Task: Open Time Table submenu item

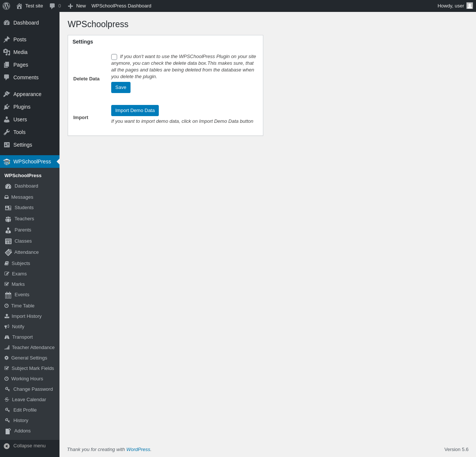Action: click(x=30, y=306)
